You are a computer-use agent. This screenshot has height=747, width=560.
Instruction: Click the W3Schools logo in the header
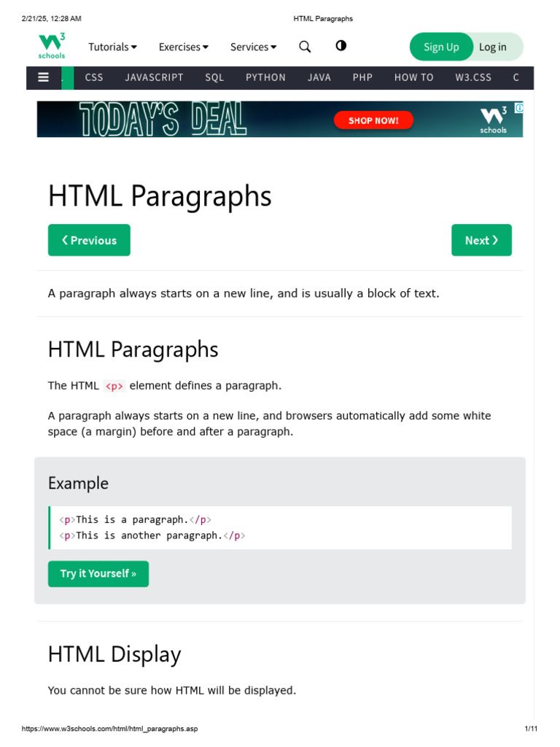[x=52, y=45]
